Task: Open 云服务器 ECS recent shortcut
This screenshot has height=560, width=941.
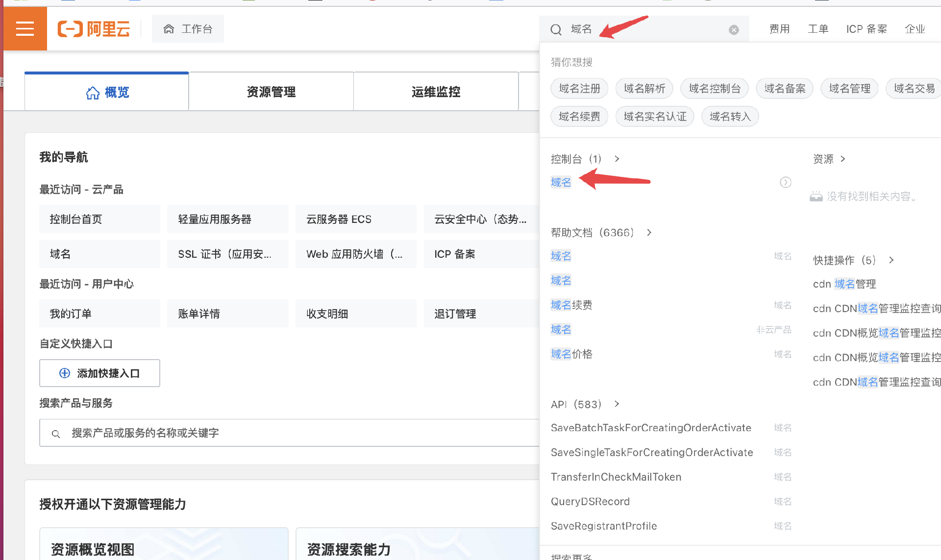Action: click(x=356, y=219)
